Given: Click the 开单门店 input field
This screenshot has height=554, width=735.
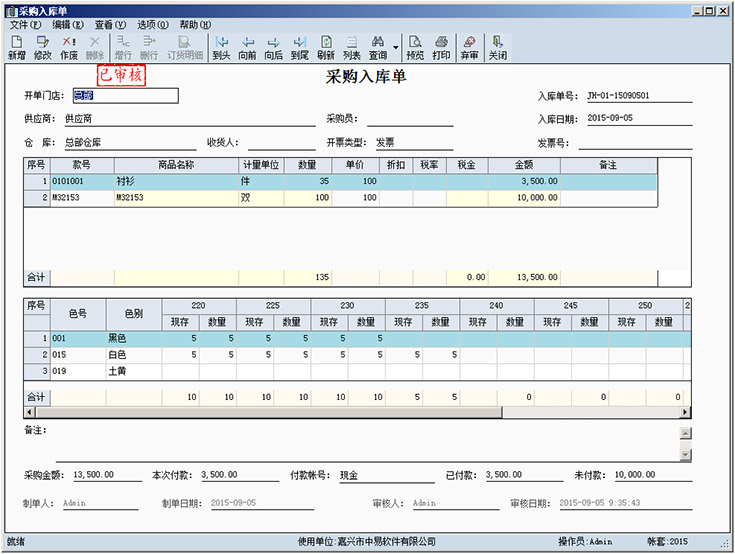Looking at the screenshot, I should tap(126, 96).
